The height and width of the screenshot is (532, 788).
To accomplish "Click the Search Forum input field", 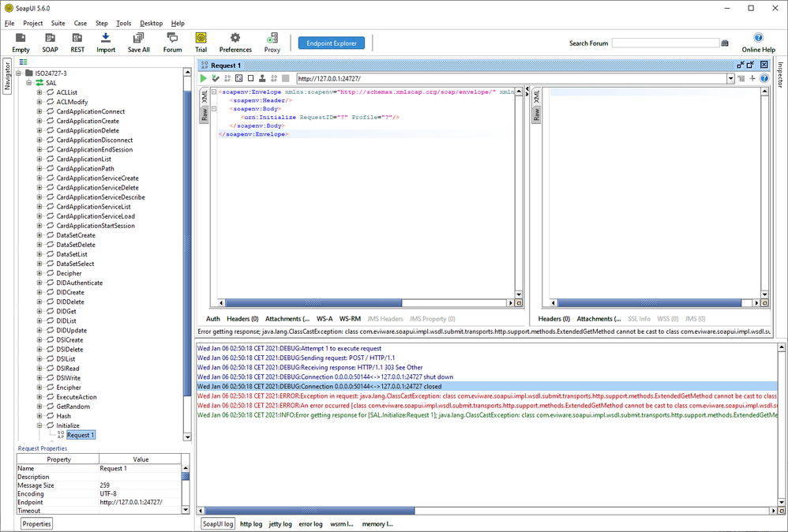I will click(x=665, y=43).
